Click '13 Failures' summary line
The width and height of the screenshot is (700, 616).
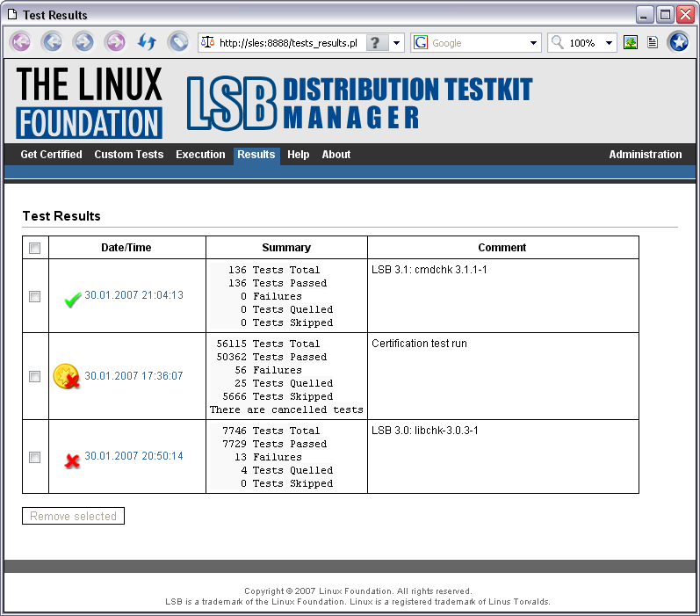click(x=268, y=458)
